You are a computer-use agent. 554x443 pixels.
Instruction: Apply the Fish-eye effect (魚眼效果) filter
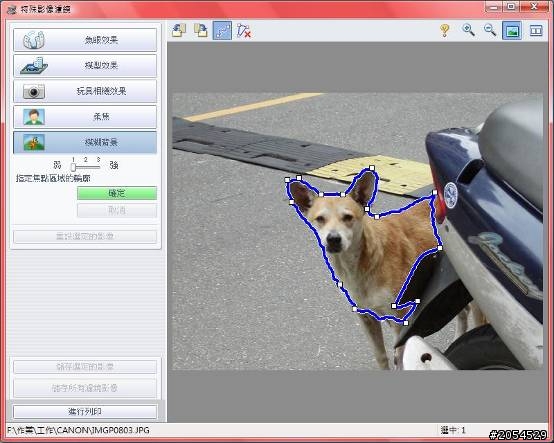[85, 40]
